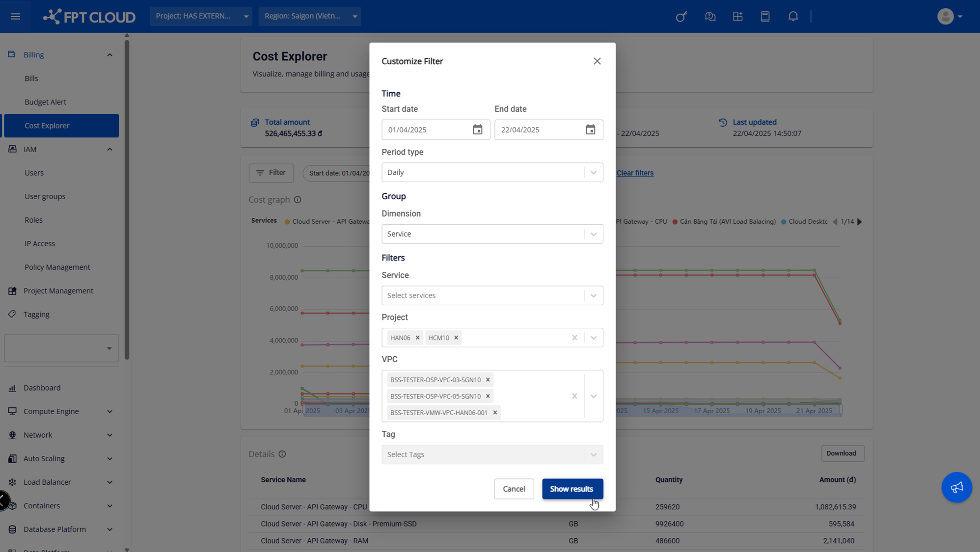The image size is (980, 552).
Task: Click the announcement megaphone button
Action: pos(956,487)
